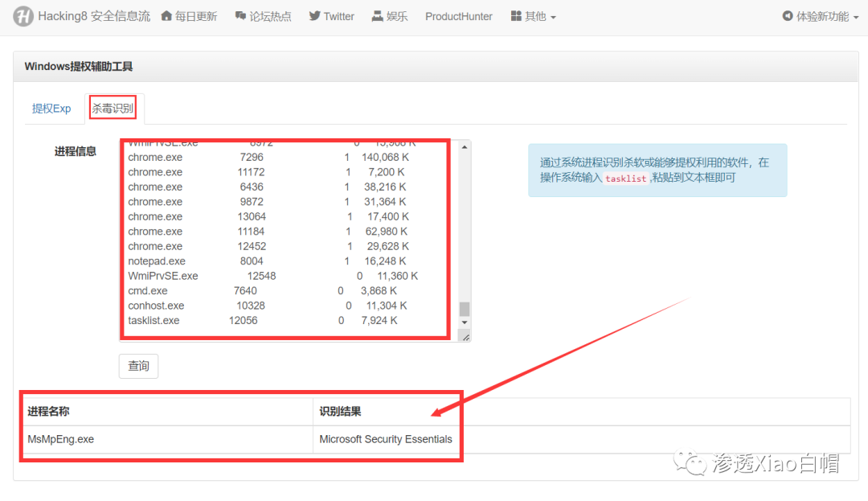868x501 pixels.
Task: Click the conhost.exe line in textarea
Action: click(268, 306)
